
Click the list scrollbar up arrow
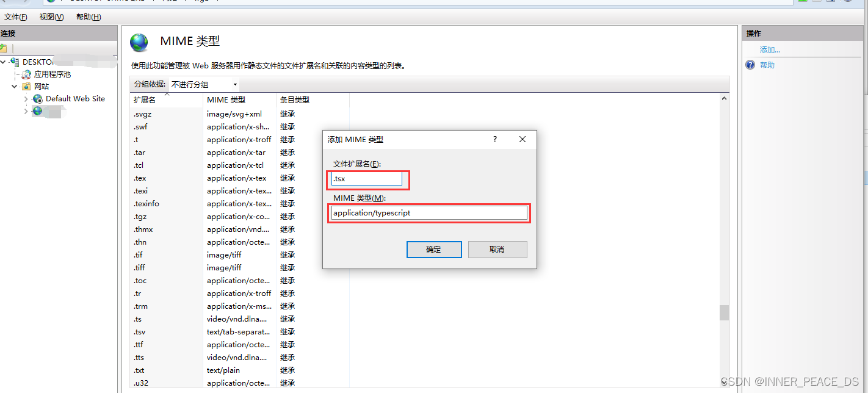725,98
